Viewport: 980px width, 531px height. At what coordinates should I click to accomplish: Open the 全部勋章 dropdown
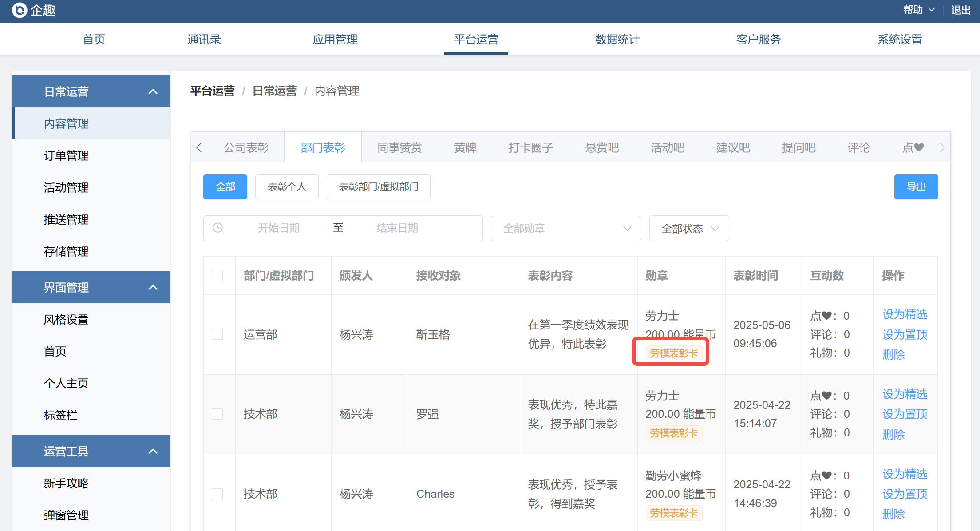565,228
